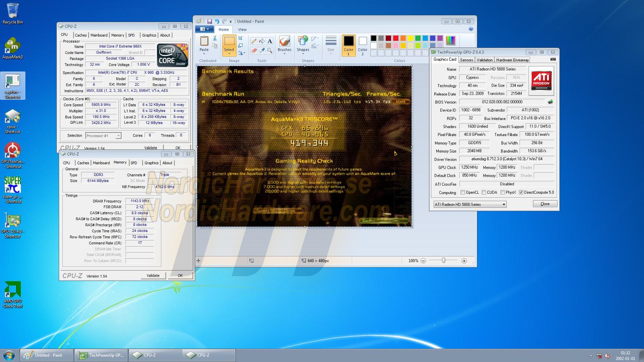644x362 pixels.
Task: Click the ATI Radeon logo in GPU-Z
Action: [x=541, y=80]
